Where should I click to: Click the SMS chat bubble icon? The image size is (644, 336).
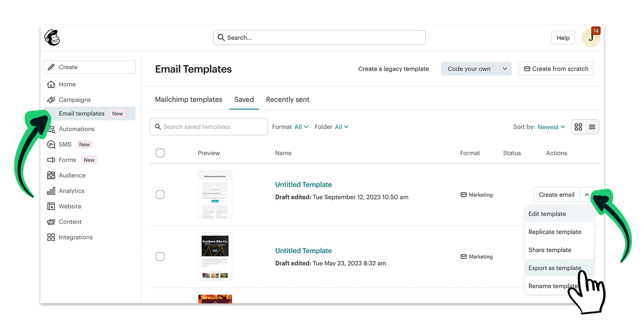click(51, 144)
